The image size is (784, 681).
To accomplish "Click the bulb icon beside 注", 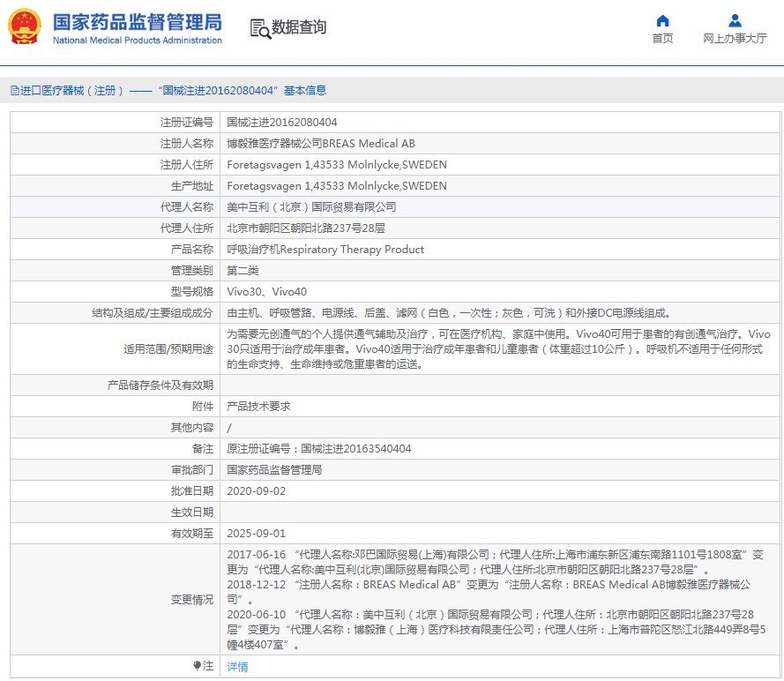I will [197, 665].
